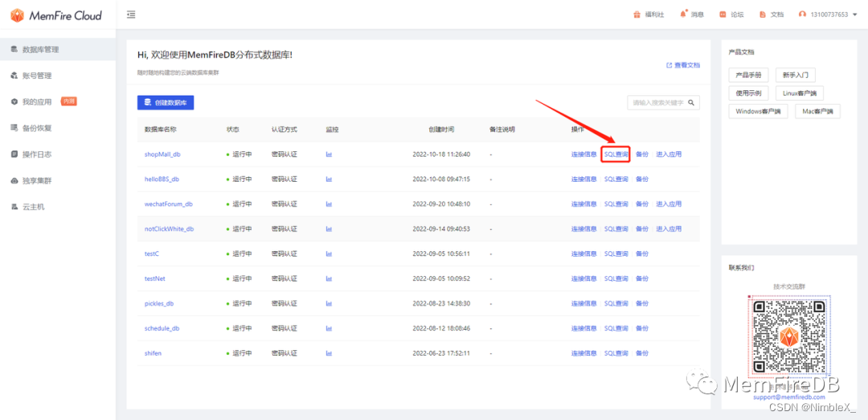Image resolution: width=868 pixels, height=420 pixels.
Task: Open 连接信息 for testNet
Action: pyautogui.click(x=584, y=278)
